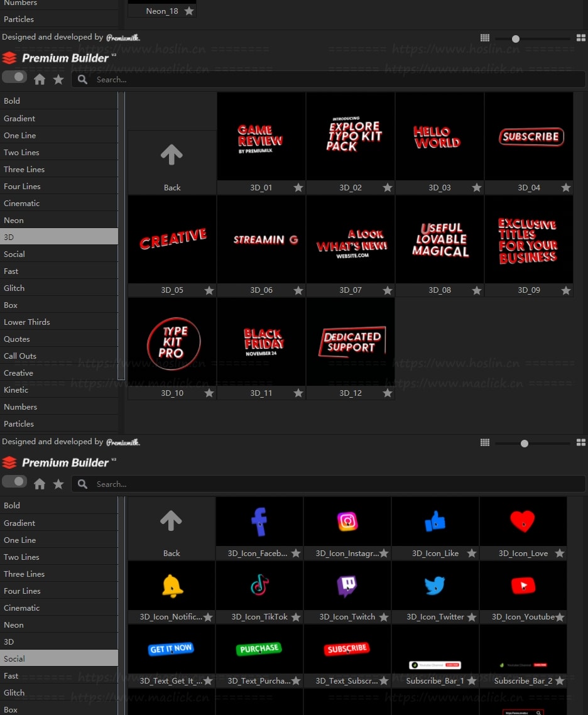Star the 3D_Icon_Notification preset
Screen dimensions: 588x715
208,617
